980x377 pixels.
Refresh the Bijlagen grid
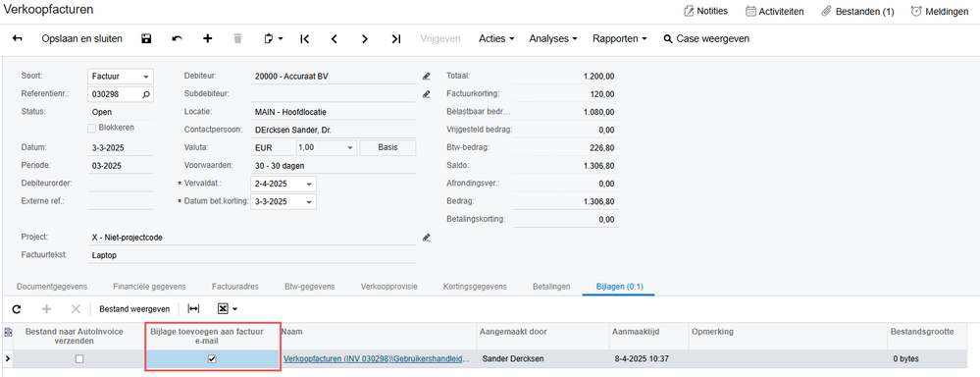(x=17, y=309)
